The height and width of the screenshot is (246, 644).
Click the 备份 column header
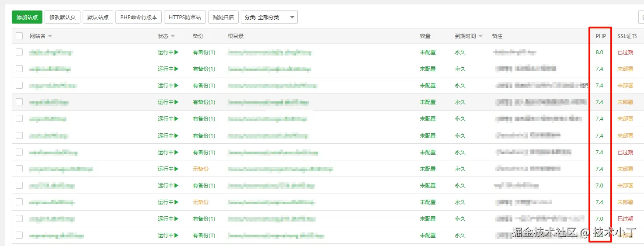click(x=198, y=36)
